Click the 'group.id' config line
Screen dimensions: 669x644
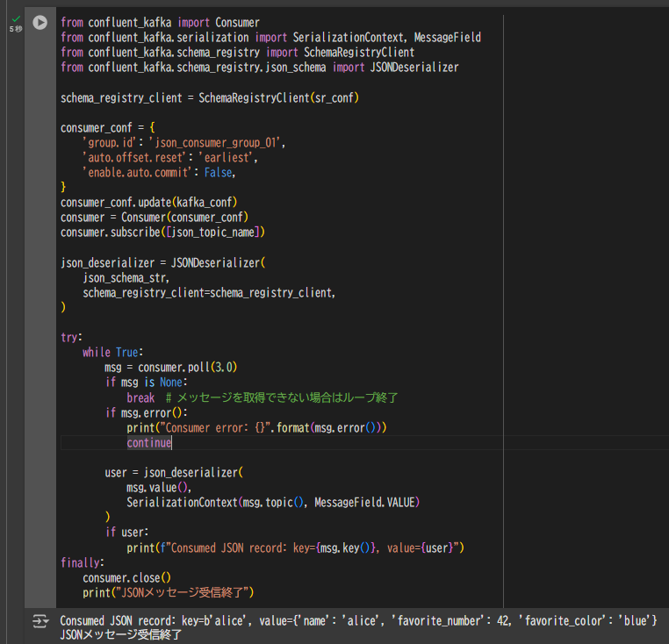click(x=183, y=142)
